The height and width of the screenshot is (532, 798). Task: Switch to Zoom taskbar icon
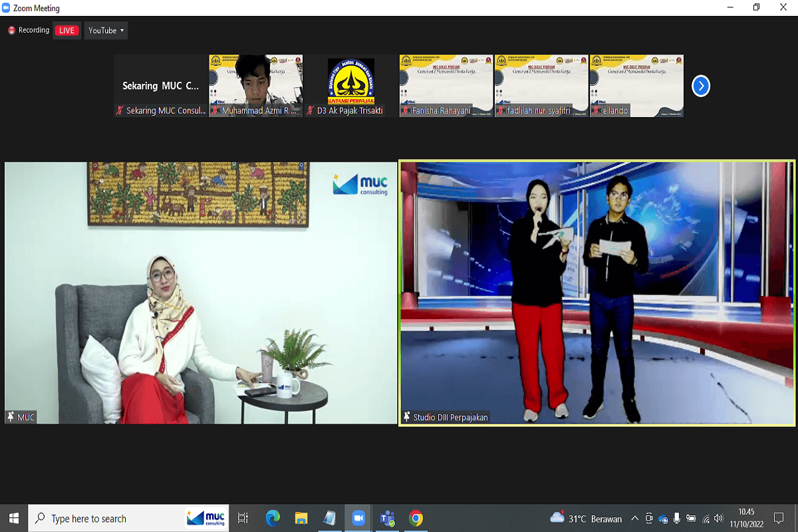358,518
